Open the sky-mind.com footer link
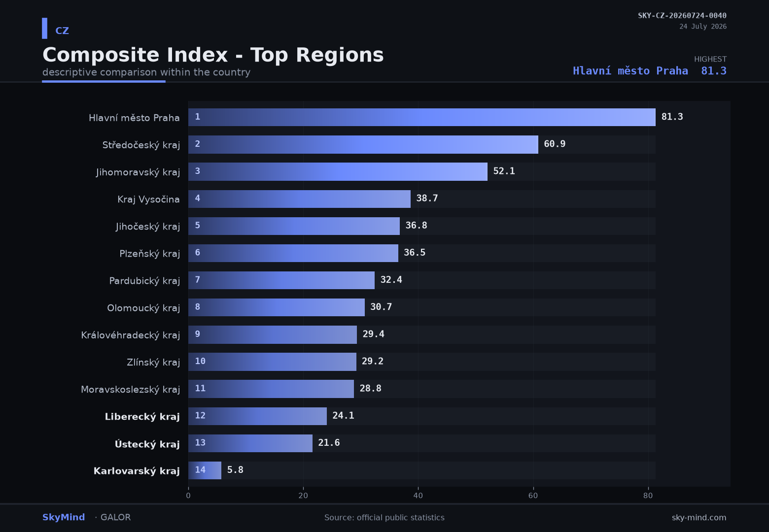This screenshot has width=769, height=532. [699, 518]
